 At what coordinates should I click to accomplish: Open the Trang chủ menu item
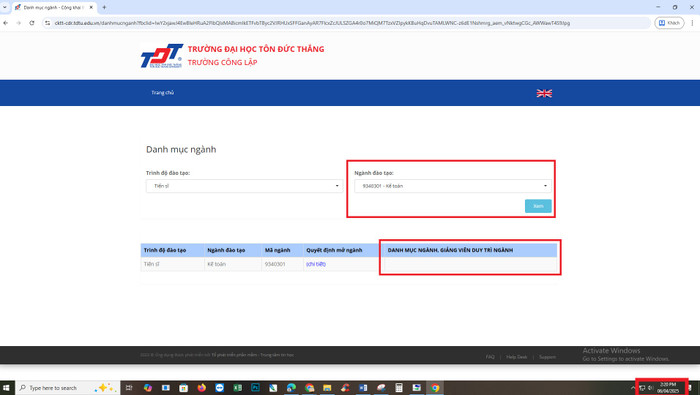pos(162,93)
